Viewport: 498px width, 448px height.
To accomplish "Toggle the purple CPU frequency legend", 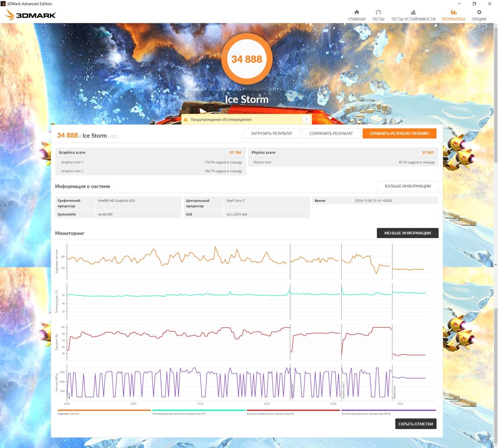I will click(x=388, y=412).
